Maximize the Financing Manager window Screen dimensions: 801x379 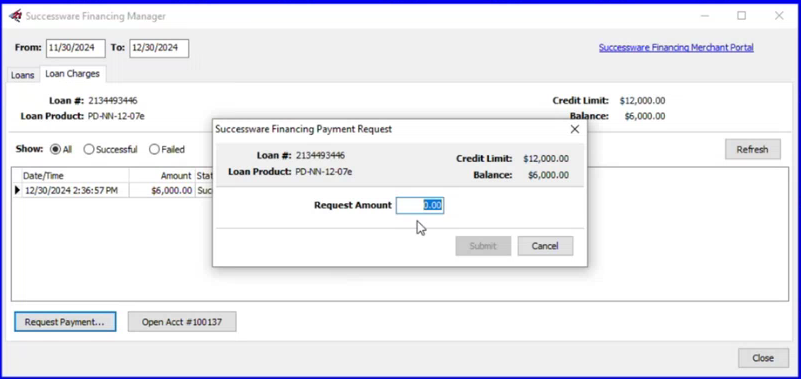click(x=741, y=16)
